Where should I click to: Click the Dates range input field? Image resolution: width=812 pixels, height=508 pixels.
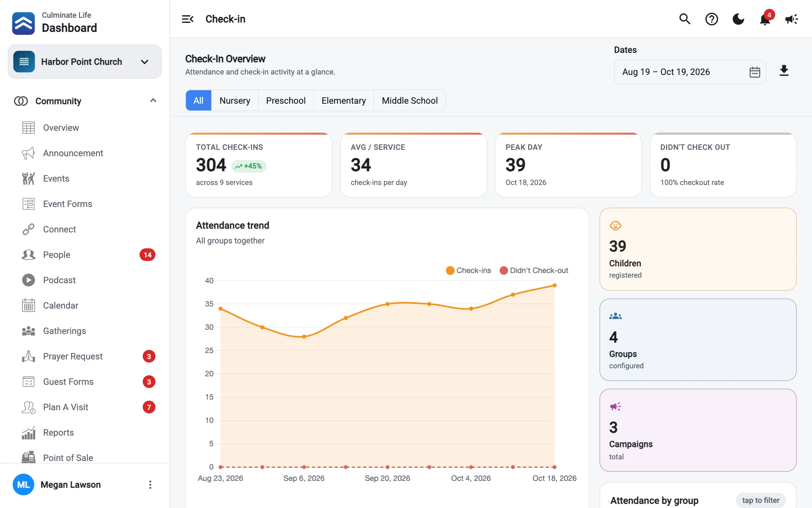[x=690, y=72]
